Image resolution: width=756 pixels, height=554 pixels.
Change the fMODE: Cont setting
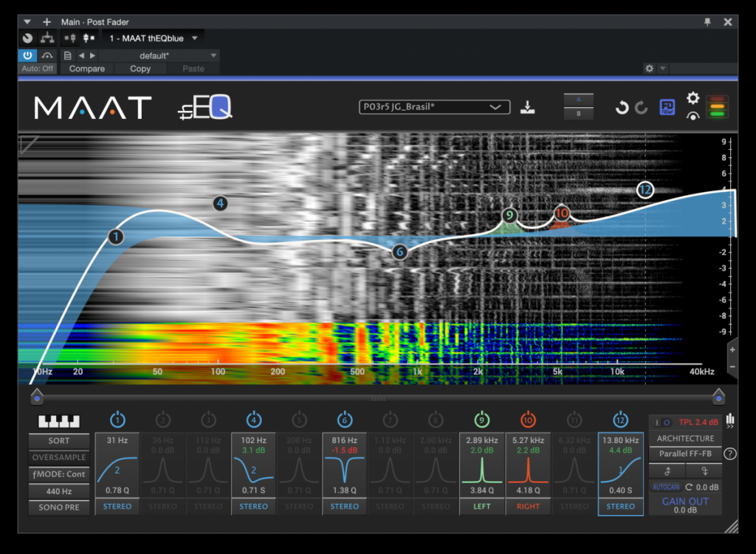(59, 474)
